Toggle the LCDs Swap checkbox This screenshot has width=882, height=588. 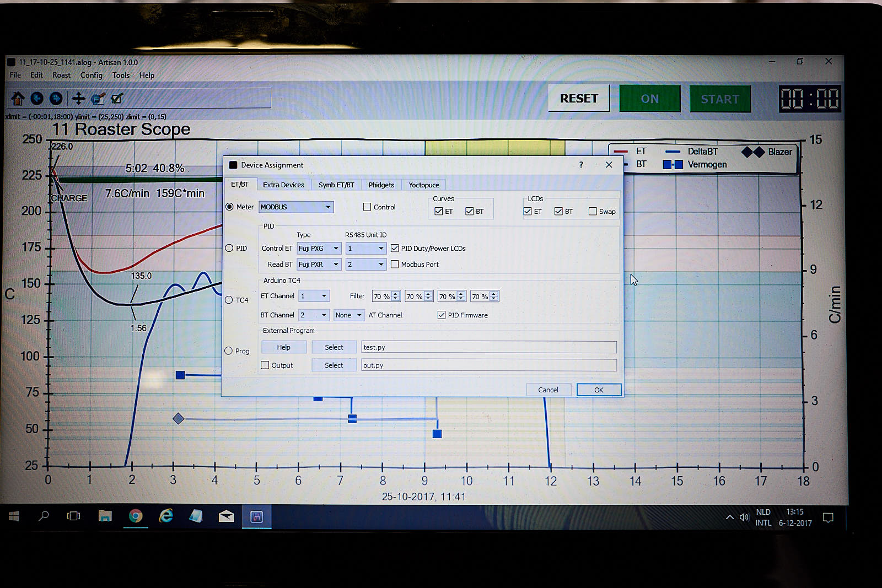(x=593, y=212)
